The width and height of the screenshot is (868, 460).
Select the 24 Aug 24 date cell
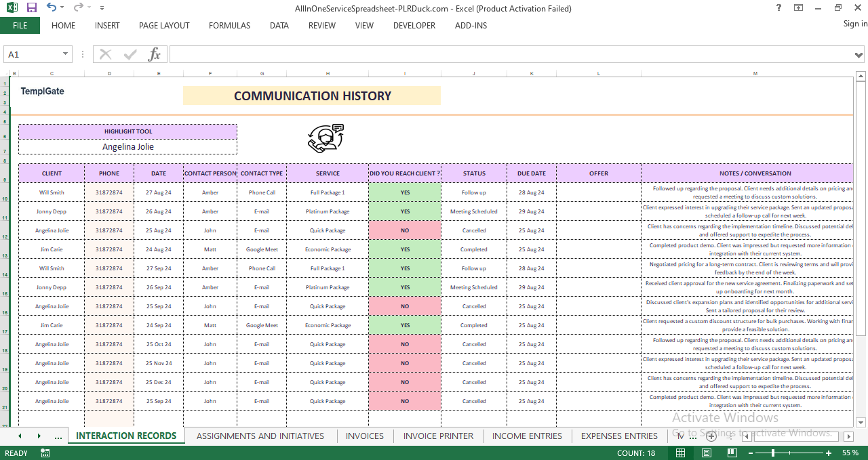pyautogui.click(x=159, y=249)
